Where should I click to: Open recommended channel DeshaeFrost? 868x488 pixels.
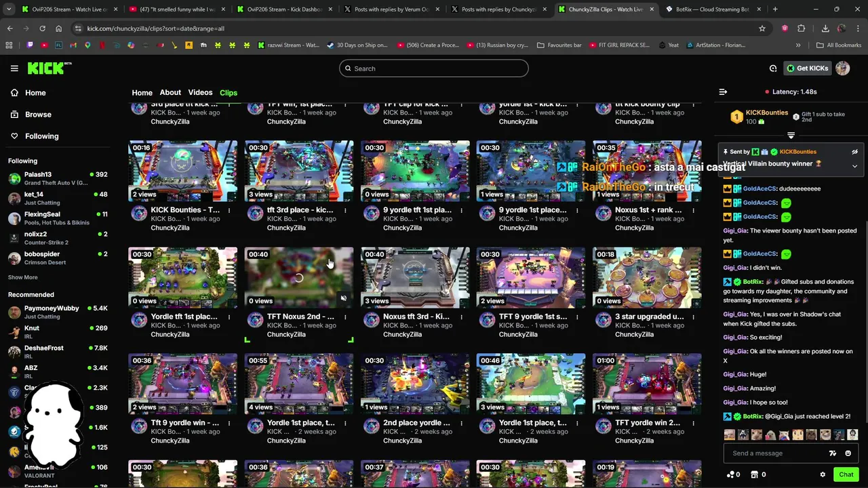tap(58, 352)
